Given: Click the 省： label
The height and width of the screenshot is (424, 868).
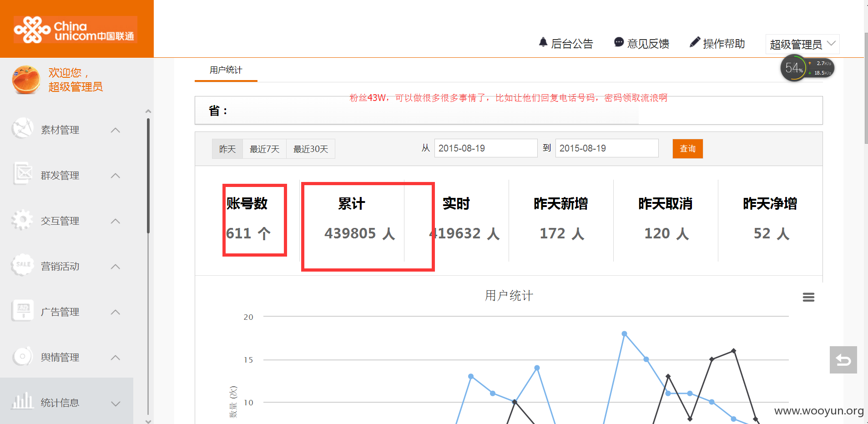Looking at the screenshot, I should point(218,111).
